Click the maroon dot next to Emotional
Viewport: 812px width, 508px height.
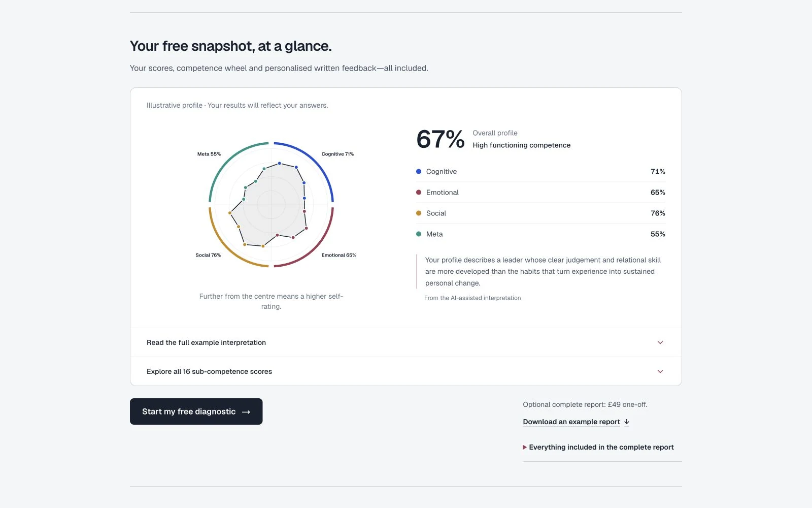click(419, 193)
